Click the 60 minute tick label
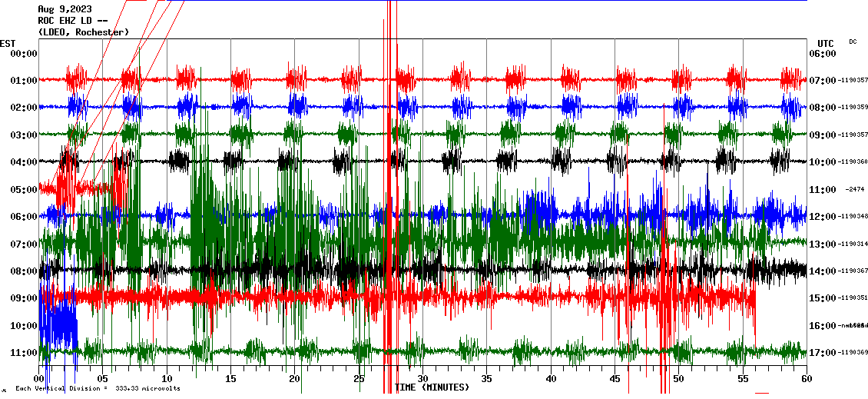Viewport: 868px width, 399px height. [x=806, y=379]
